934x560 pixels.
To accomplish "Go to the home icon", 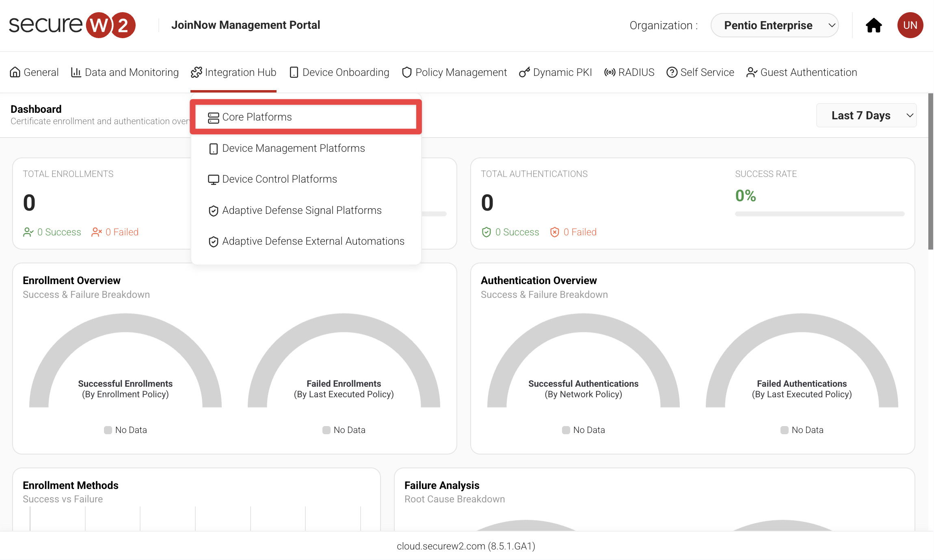I will click(873, 25).
